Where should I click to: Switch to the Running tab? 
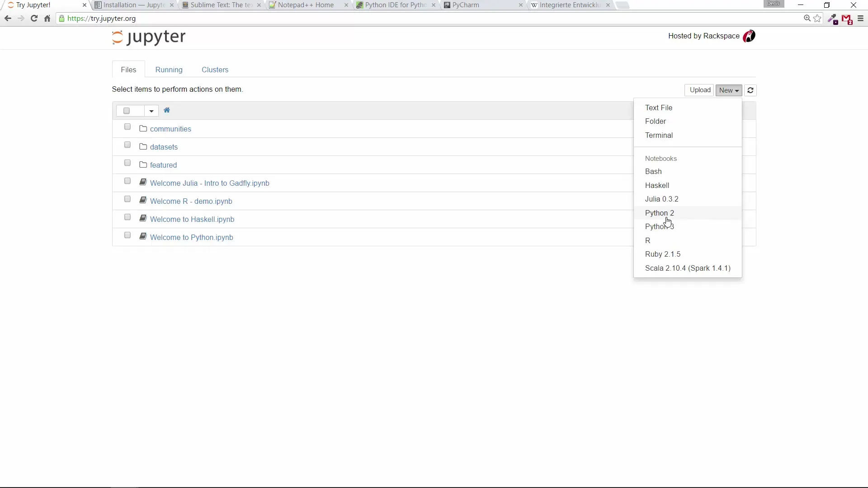169,70
